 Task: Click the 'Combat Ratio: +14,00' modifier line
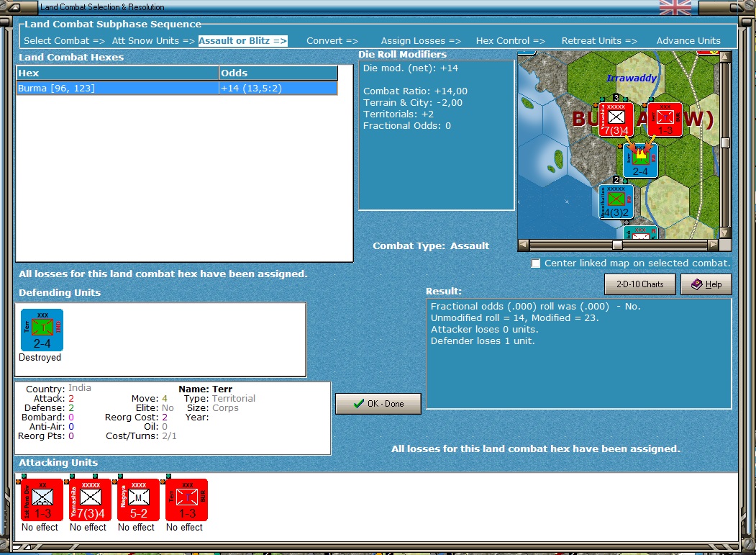pyautogui.click(x=415, y=91)
